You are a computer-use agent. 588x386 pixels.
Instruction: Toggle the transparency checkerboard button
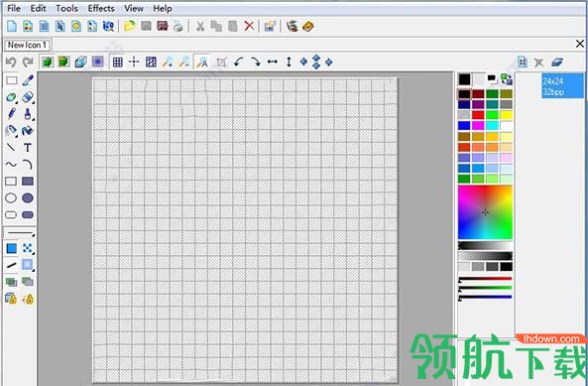pyautogui.click(x=151, y=62)
